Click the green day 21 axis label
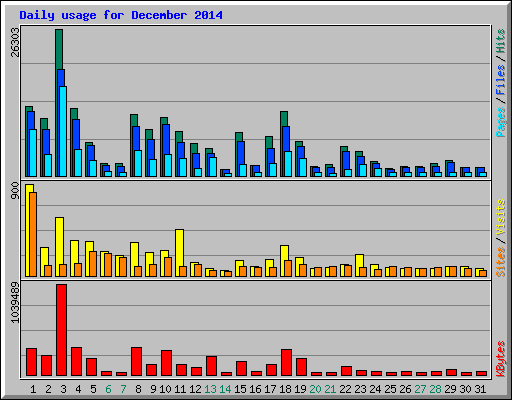The image size is (512, 400). coord(330,389)
